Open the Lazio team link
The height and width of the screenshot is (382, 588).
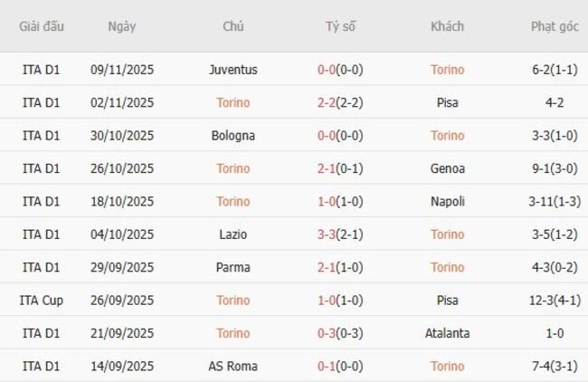coord(232,234)
